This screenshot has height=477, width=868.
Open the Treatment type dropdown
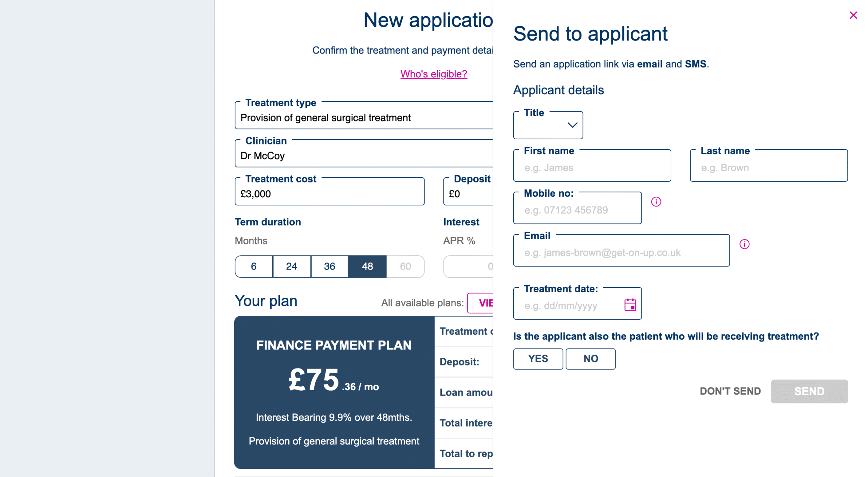(363, 118)
